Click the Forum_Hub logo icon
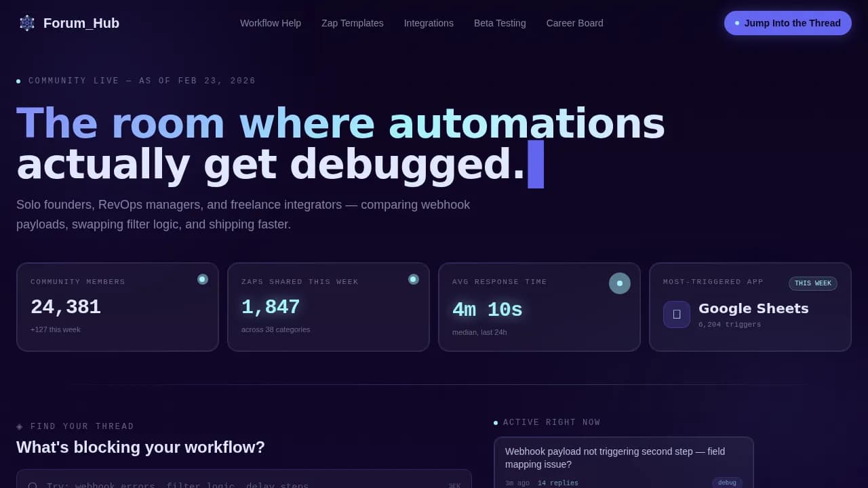This screenshot has height=488, width=868. tap(26, 22)
